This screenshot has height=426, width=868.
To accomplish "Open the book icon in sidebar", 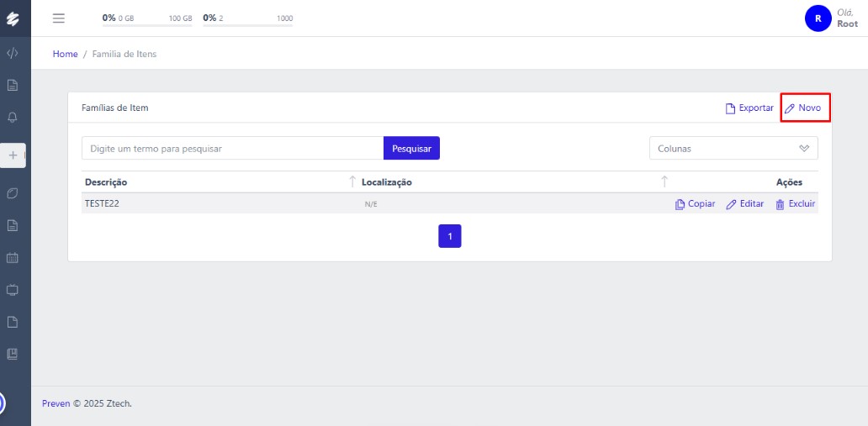I will tap(13, 354).
